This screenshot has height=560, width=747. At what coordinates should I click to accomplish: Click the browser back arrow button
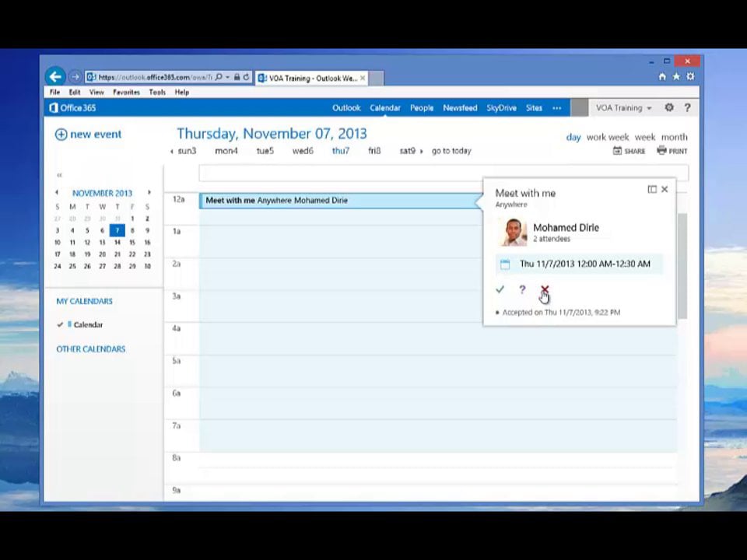55,77
